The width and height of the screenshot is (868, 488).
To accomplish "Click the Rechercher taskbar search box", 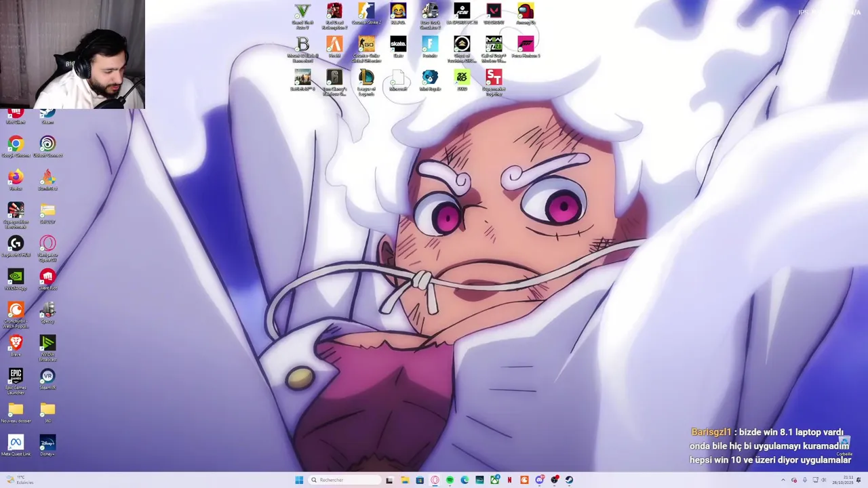I will click(344, 480).
